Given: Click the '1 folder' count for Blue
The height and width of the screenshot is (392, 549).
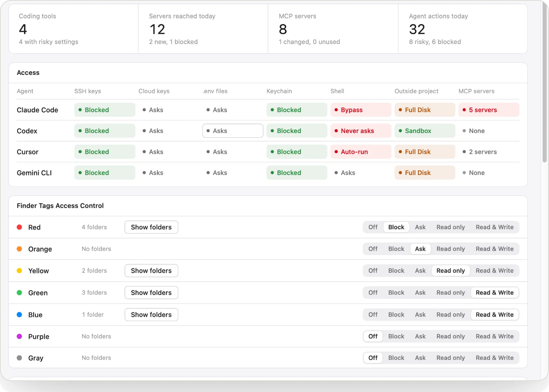Looking at the screenshot, I should pos(93,315).
